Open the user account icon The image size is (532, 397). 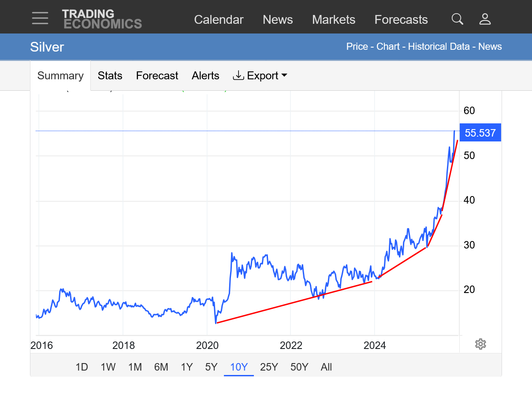coord(485,19)
